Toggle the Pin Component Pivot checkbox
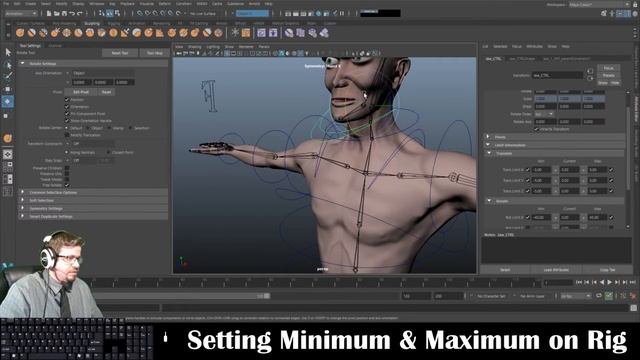The width and height of the screenshot is (640, 360). pos(67,113)
